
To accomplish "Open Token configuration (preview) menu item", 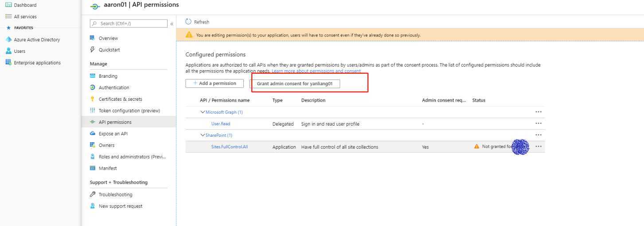I will click(x=129, y=111).
